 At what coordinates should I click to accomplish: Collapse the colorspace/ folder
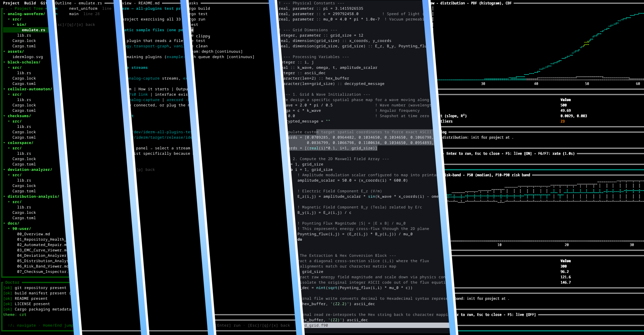coord(4,143)
